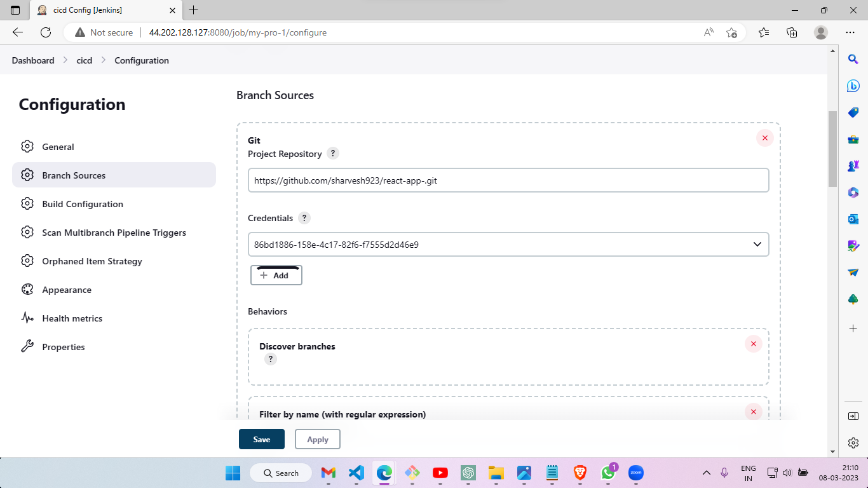This screenshot has height=488, width=868.
Task: Click the Discover branches help icon
Action: coord(271,359)
